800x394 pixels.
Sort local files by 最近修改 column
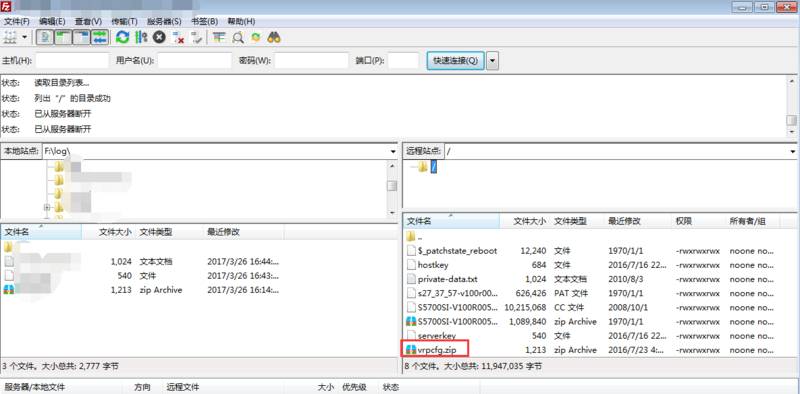click(243, 232)
